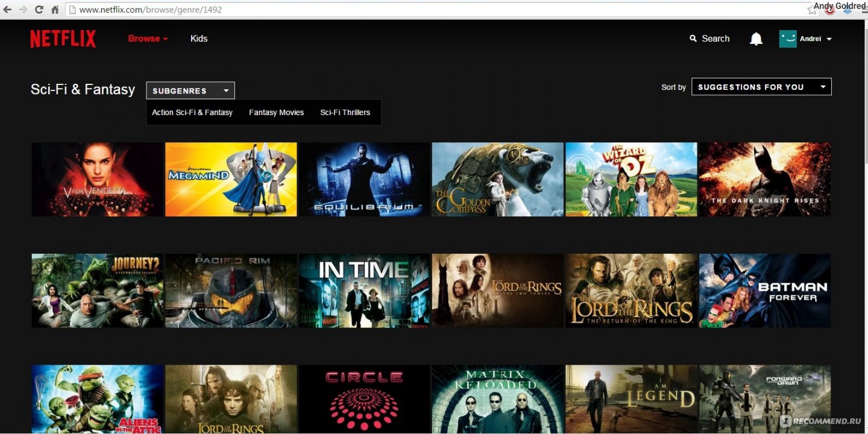868x434 pixels.
Task: Open the Kids section
Action: coord(199,39)
